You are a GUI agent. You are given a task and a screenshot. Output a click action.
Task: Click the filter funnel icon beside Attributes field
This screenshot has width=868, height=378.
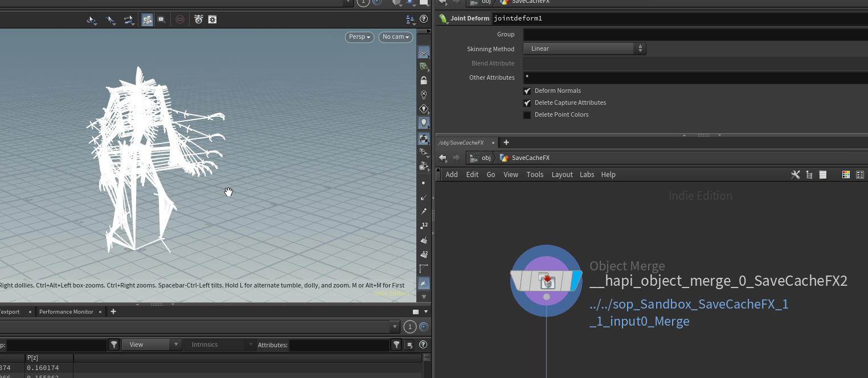pos(396,344)
